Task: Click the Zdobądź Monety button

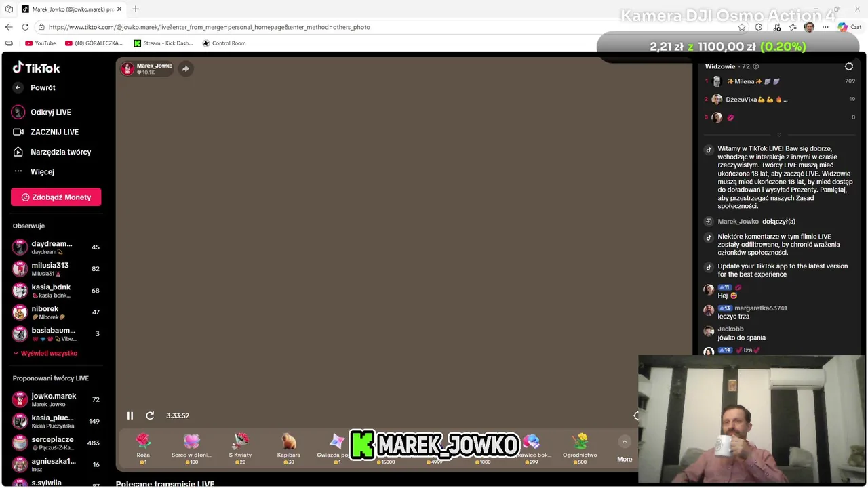Action: coord(56,197)
